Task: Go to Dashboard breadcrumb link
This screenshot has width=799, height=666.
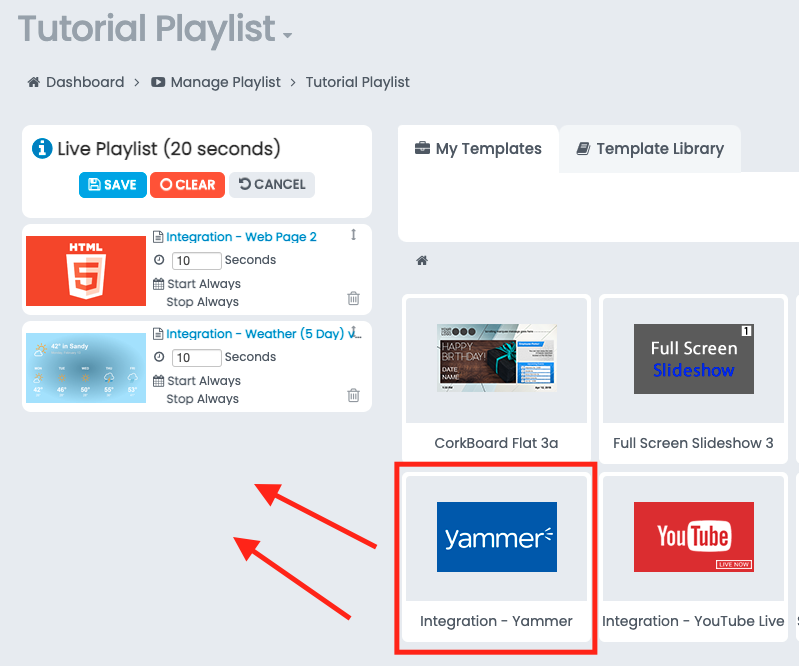Action: click(85, 82)
